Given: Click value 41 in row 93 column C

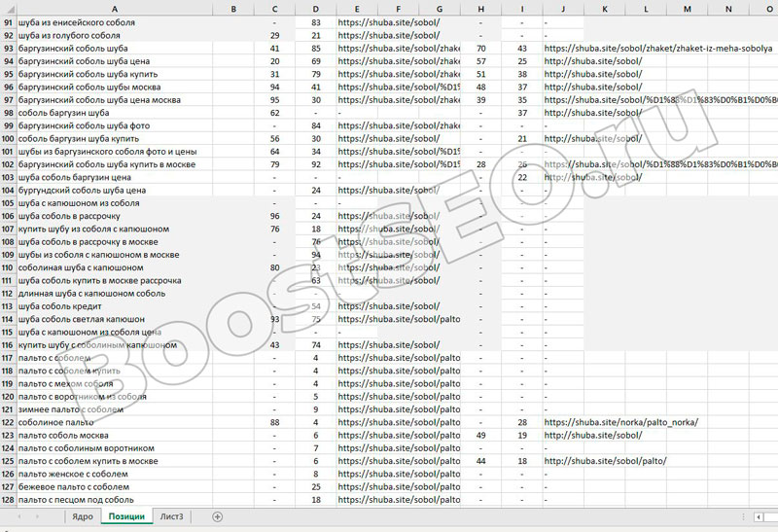Looking at the screenshot, I should (274, 48).
